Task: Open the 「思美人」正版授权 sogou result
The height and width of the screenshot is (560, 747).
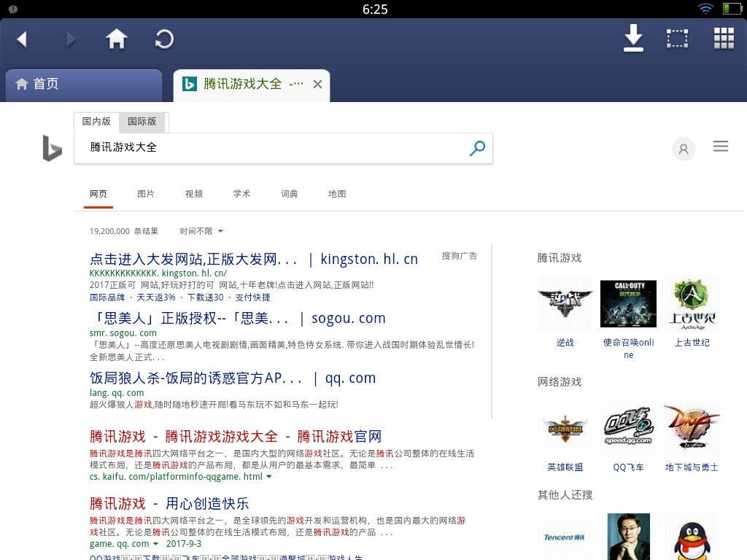Action: point(237,318)
